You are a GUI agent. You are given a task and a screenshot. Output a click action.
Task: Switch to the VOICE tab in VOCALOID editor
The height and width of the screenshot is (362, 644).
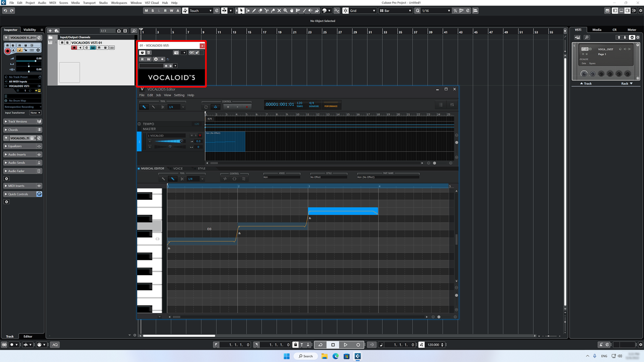(x=178, y=168)
